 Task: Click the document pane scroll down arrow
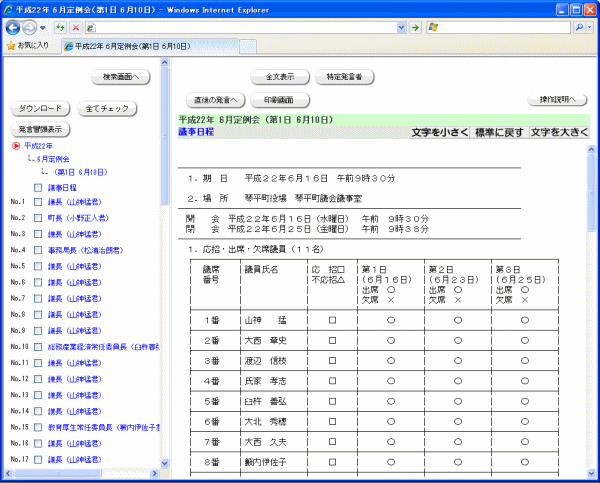591,473
